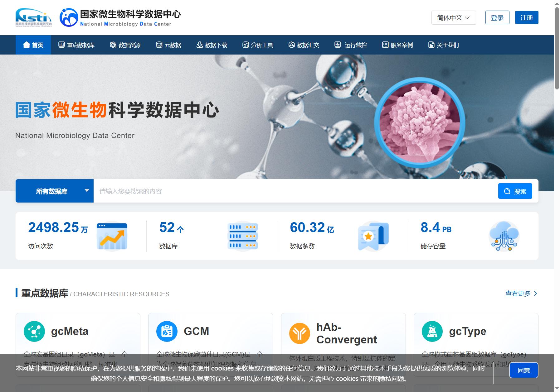Click the 8.4 PB storage value
The image size is (560, 392).
click(x=436, y=227)
